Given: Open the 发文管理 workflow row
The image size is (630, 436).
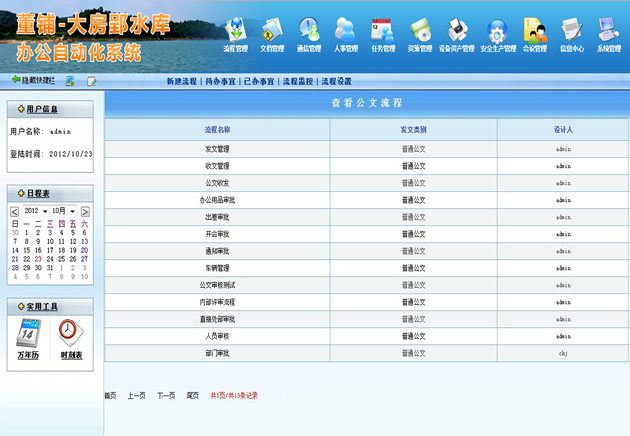Looking at the screenshot, I should [x=366, y=149].
